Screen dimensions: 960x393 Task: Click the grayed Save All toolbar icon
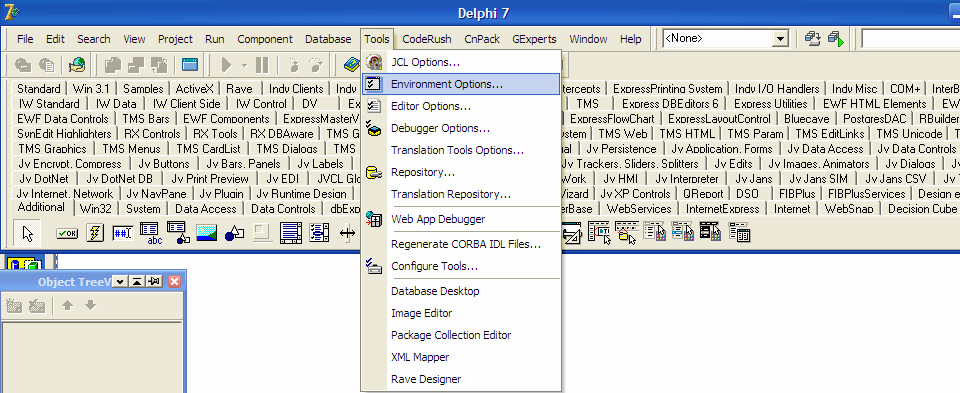[x=47, y=65]
